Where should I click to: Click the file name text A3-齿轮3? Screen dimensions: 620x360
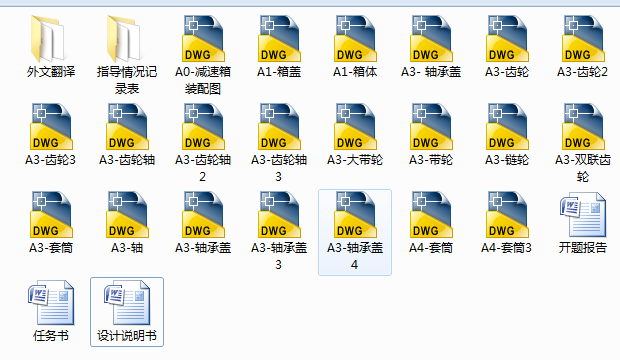(x=51, y=160)
